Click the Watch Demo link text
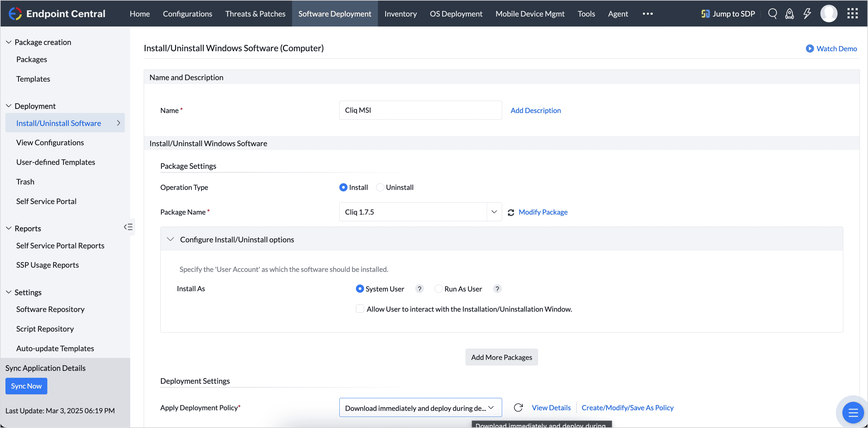 pyautogui.click(x=836, y=48)
